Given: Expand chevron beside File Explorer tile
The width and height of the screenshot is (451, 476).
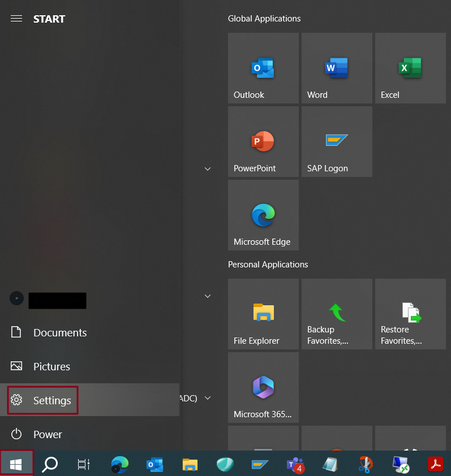Looking at the screenshot, I should [x=208, y=296].
